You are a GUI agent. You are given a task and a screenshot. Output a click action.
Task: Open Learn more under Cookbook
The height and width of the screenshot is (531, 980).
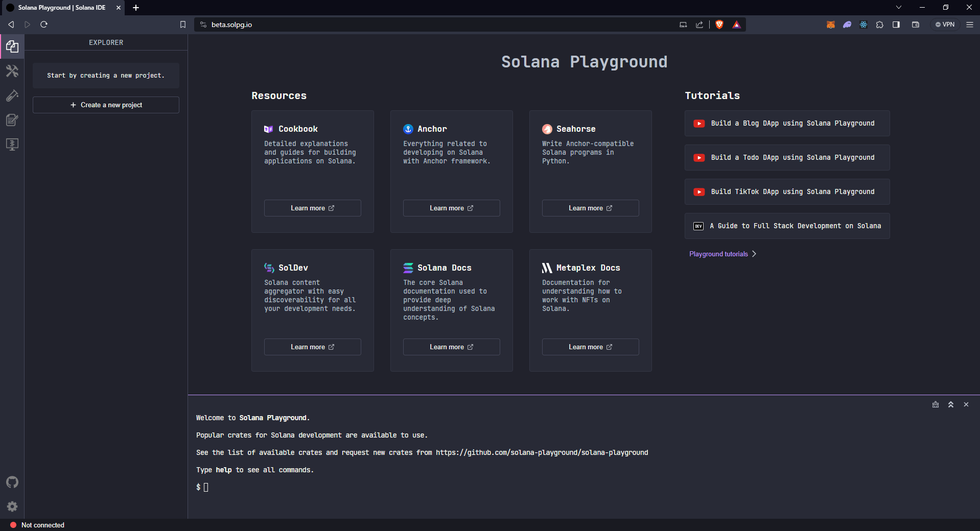coord(312,208)
